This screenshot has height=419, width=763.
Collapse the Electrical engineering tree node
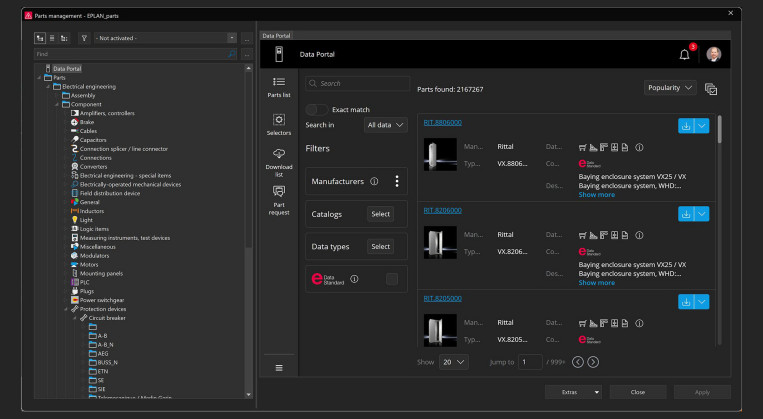click(x=47, y=87)
